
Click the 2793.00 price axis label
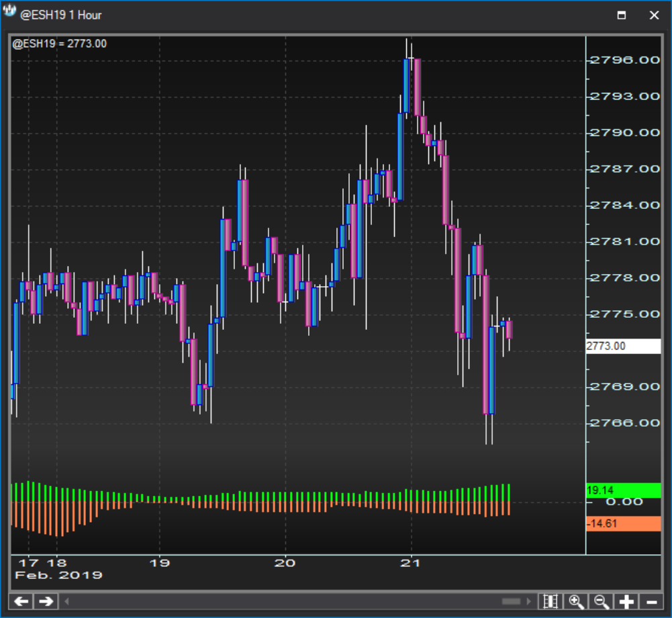pos(625,97)
